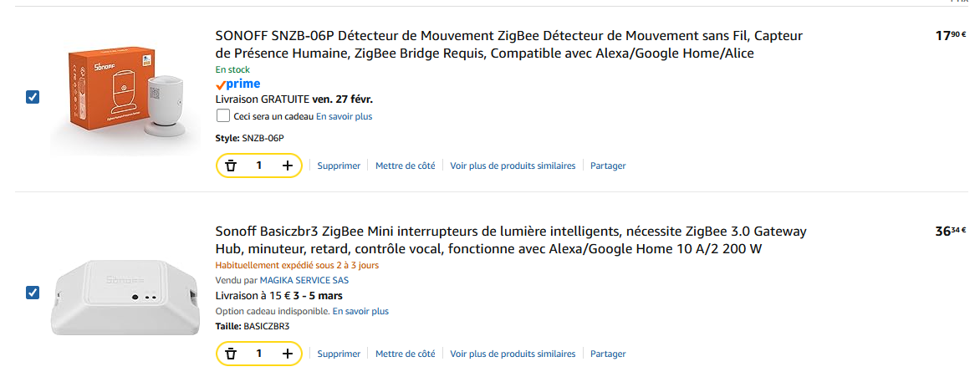
Task: Click 'Supprimer' for the SNZB-06P detector
Action: pos(339,166)
